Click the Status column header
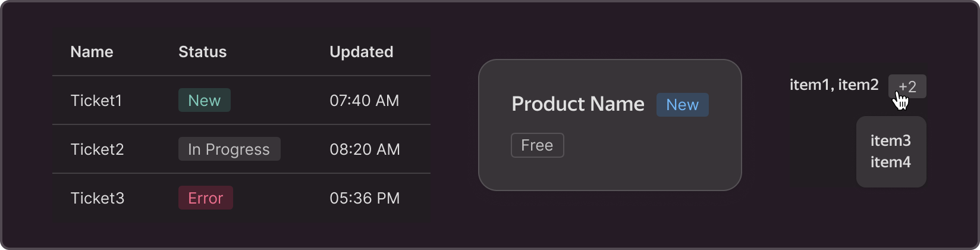The image size is (980, 250). click(x=202, y=52)
